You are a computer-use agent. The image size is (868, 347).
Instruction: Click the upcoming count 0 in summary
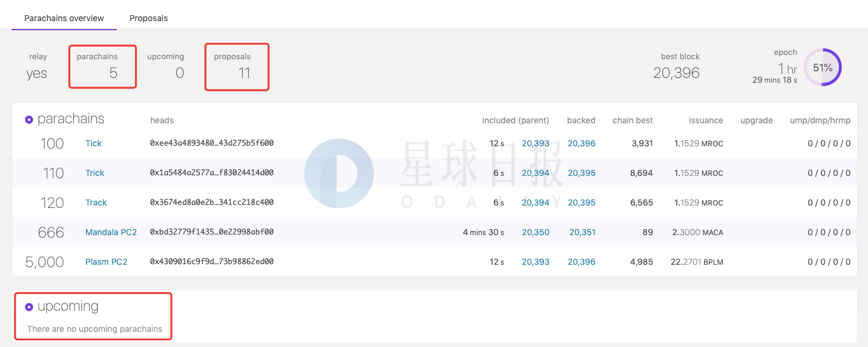tap(179, 73)
